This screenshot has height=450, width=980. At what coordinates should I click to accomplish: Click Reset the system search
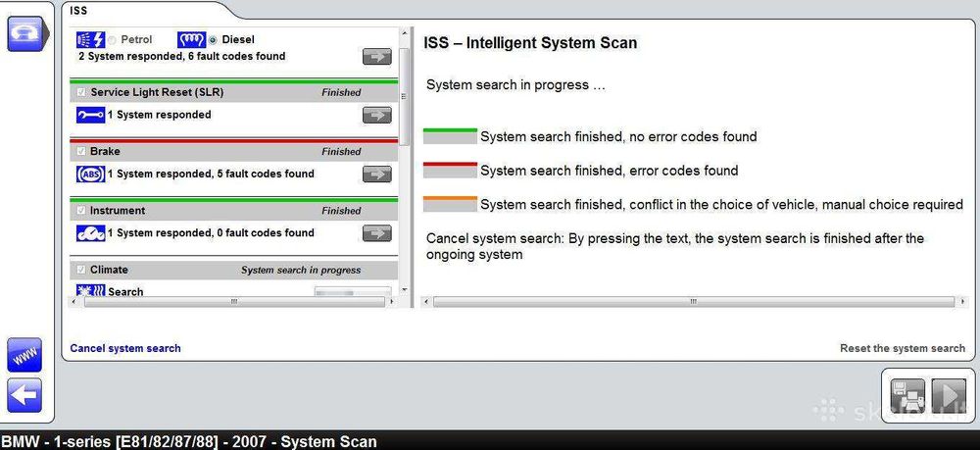click(903, 348)
